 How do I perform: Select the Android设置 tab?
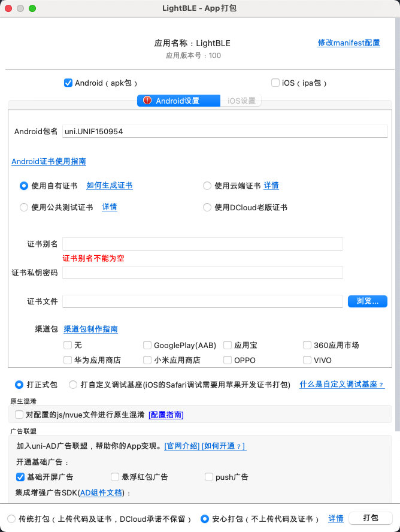(x=178, y=101)
